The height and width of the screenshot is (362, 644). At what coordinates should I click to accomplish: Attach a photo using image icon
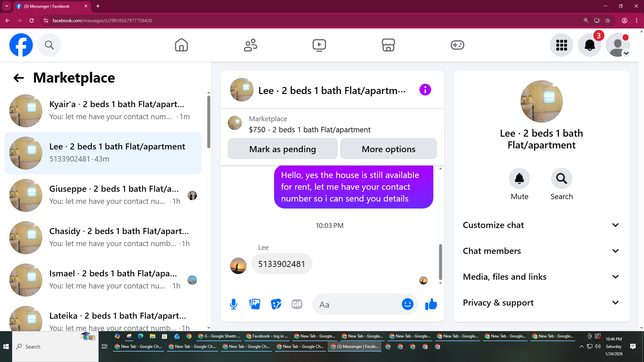tap(255, 304)
